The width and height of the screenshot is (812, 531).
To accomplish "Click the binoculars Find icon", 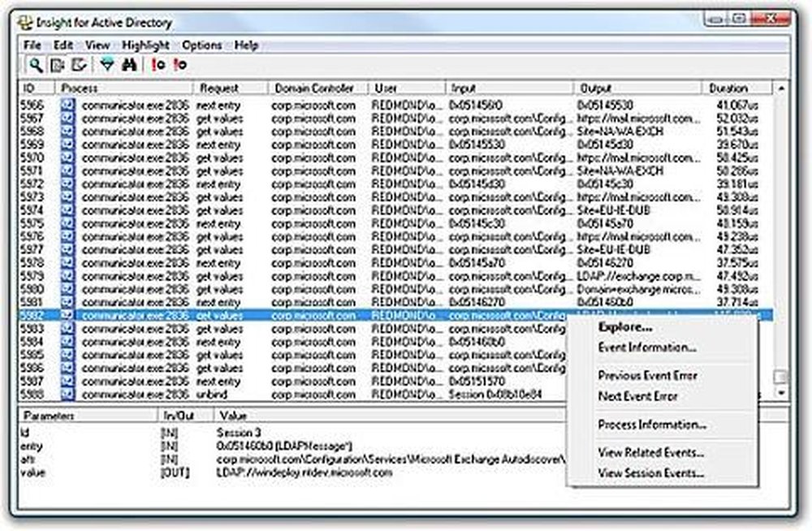I will click(129, 65).
